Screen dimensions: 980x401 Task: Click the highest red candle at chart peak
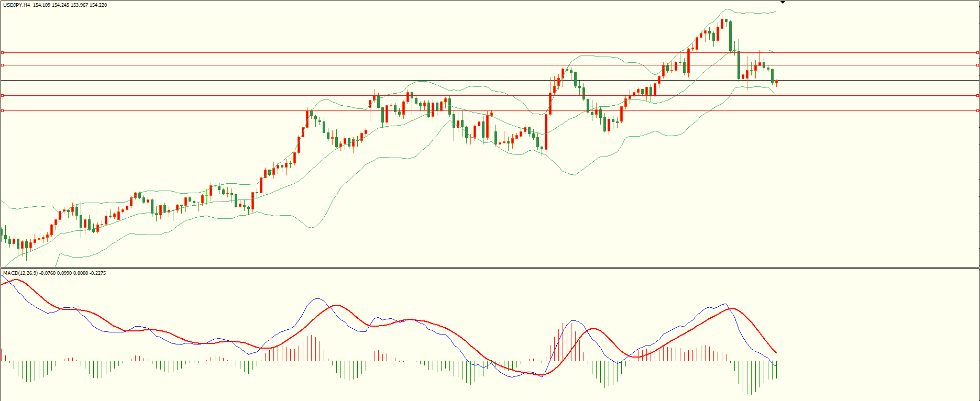722,24
